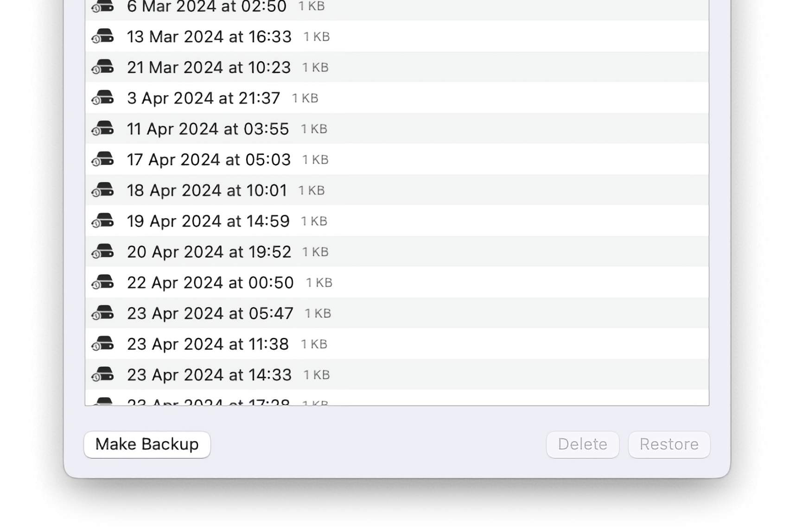802x532 pixels.
Task: Click the Delete button
Action: pos(582,444)
